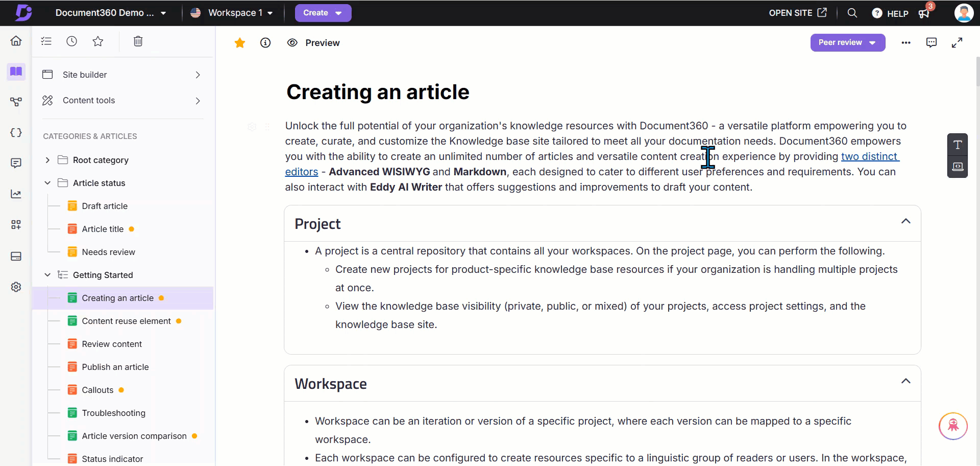980x466 pixels.
Task: Open the Status indicator article
Action: tap(112, 459)
